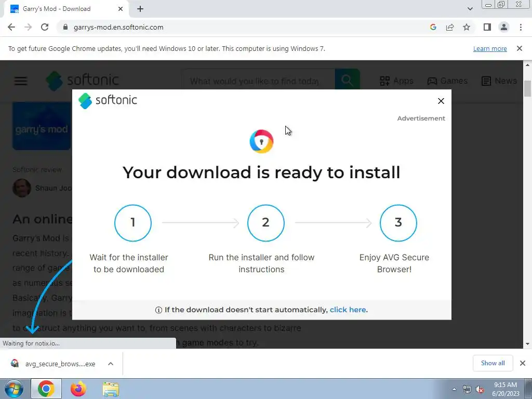Open the Apps menu
The width and height of the screenshot is (532, 399).
pos(396,81)
